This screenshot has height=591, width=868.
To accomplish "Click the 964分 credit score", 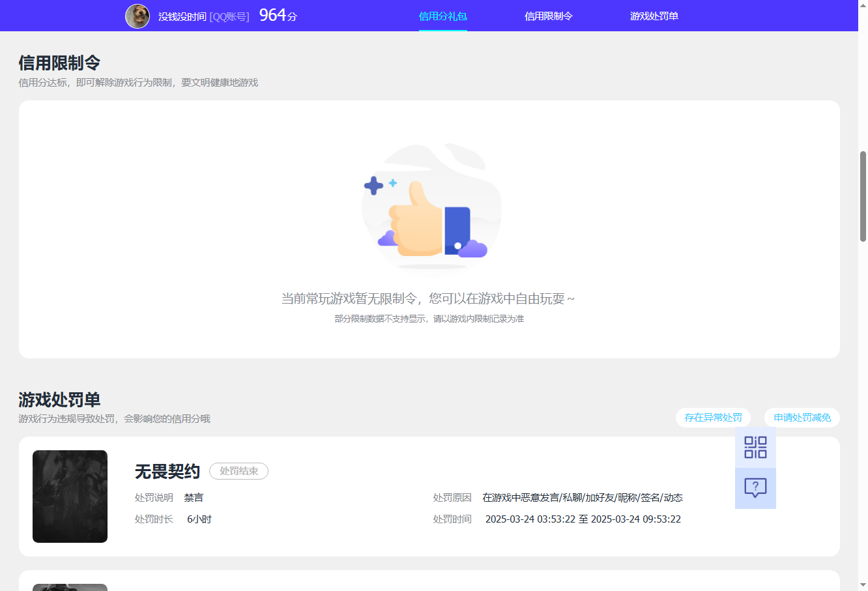I will tap(278, 16).
